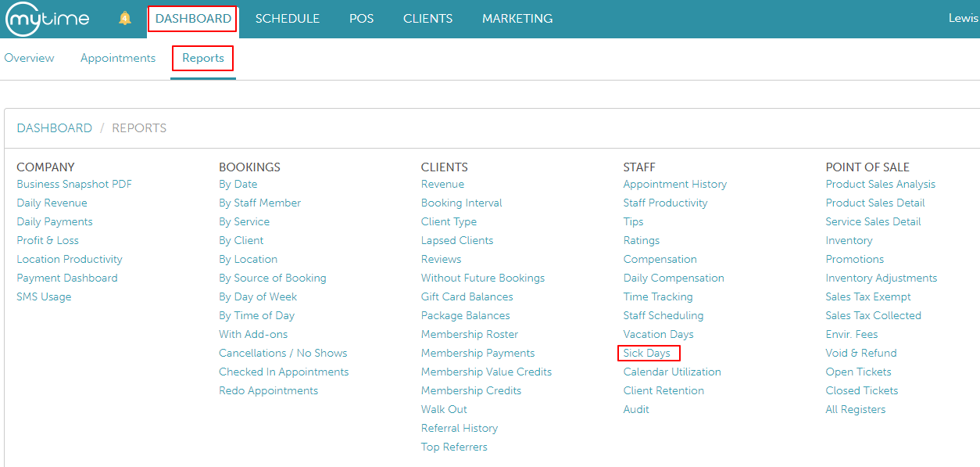Open By Source of Booking report
980x467 pixels.
click(x=273, y=278)
